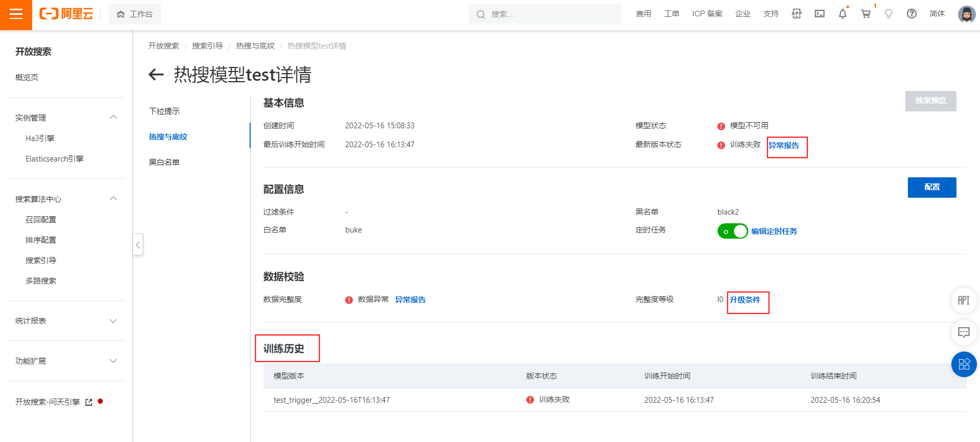Open 搜索引导 in the sidebar
This screenshot has width=980, height=442.
(41, 260)
